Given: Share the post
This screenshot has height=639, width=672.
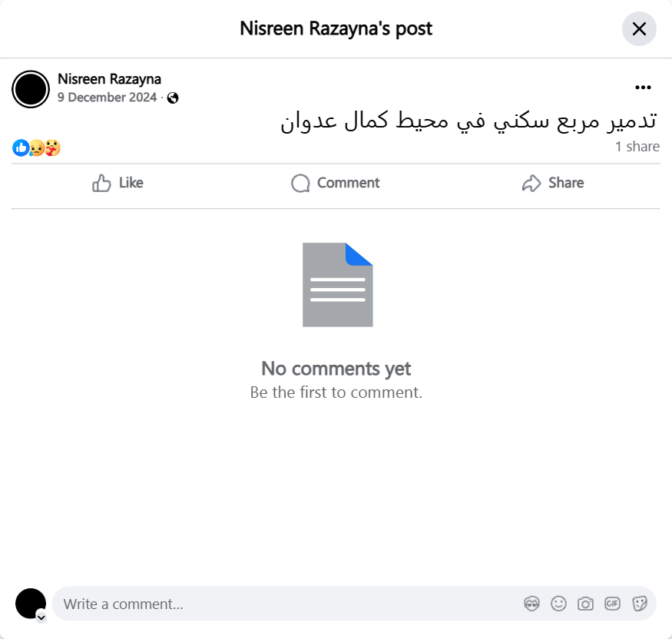Looking at the screenshot, I should (x=553, y=183).
